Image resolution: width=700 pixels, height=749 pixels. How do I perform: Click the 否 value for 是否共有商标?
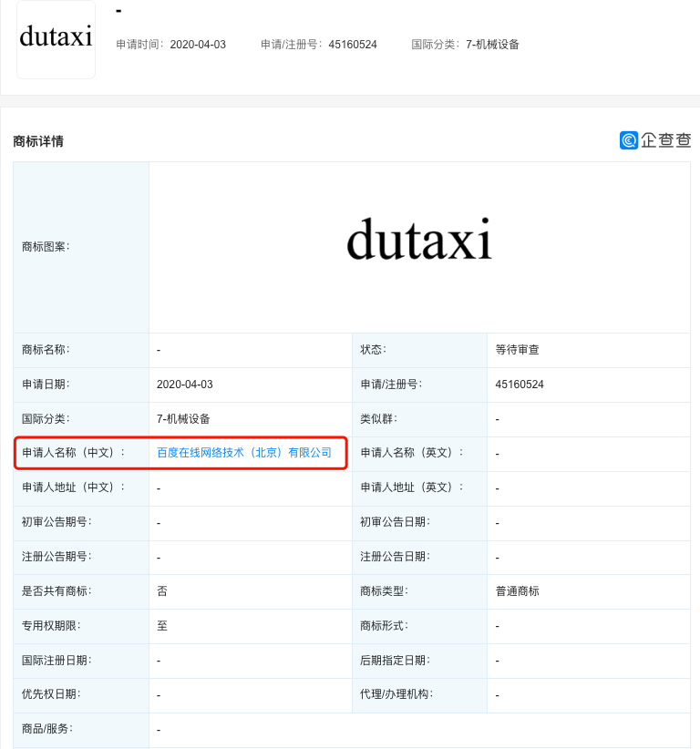[x=162, y=591]
